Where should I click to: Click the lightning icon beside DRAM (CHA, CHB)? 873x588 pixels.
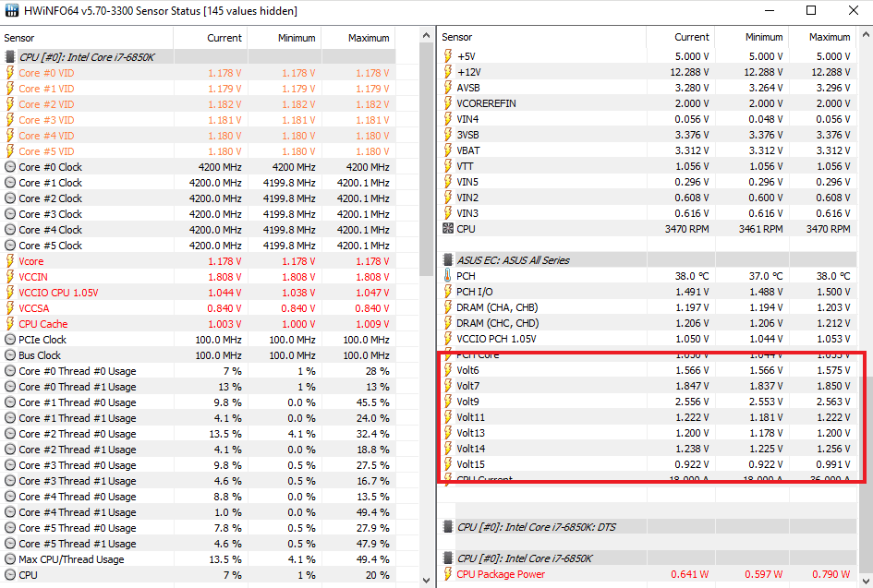[448, 307]
